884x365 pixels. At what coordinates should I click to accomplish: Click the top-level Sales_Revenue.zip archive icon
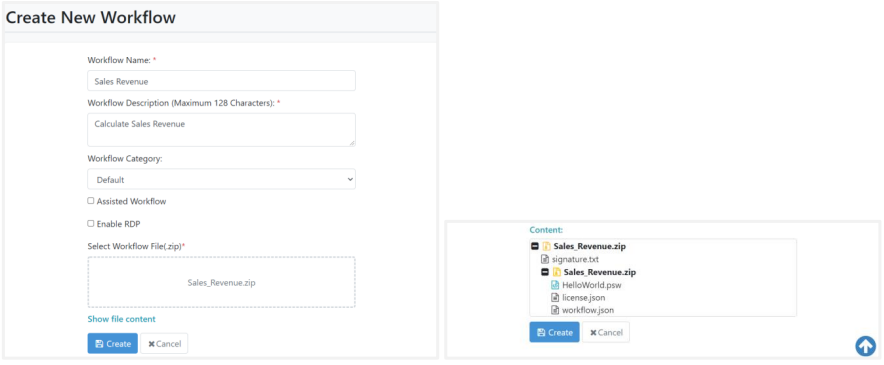[546, 247]
